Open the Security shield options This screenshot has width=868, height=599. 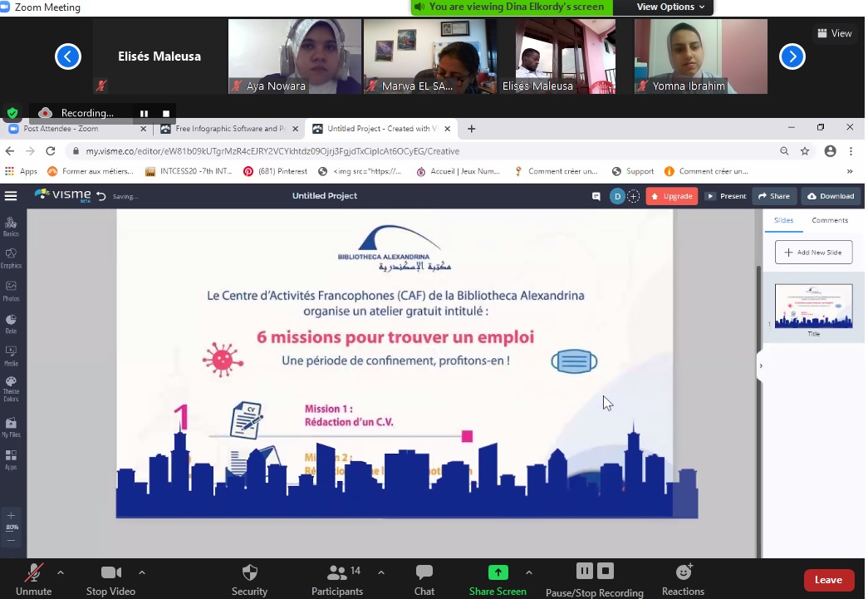coord(249,573)
